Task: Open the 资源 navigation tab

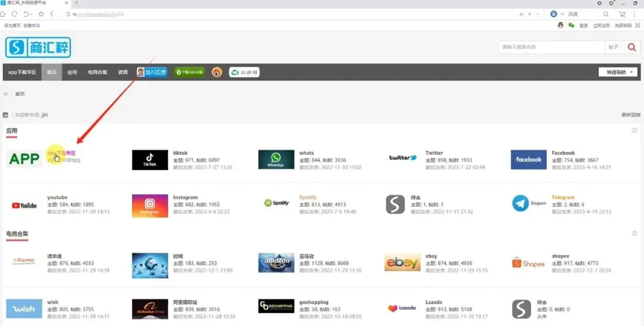Action: click(123, 72)
